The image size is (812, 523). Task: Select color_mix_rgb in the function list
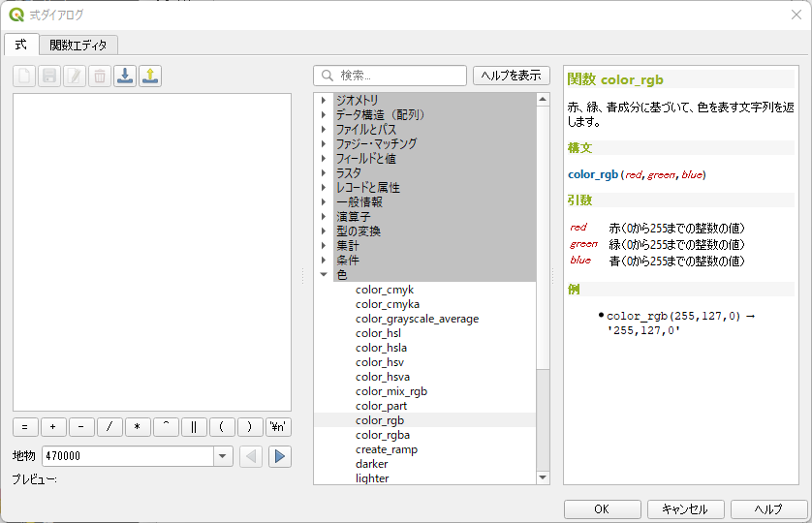[x=390, y=391]
